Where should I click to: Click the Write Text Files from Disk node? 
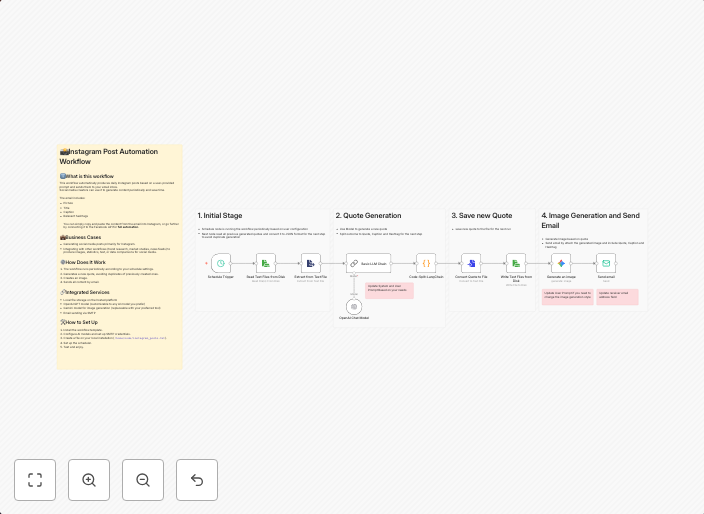coord(516,263)
